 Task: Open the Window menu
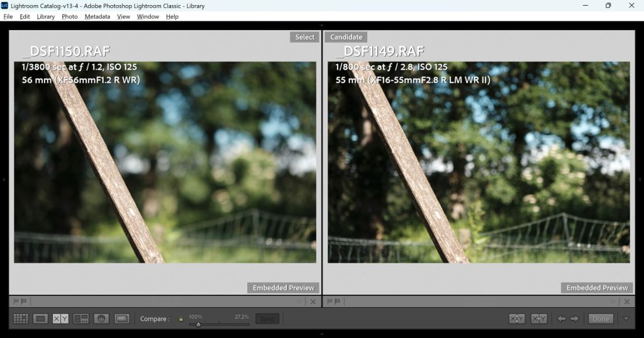click(x=148, y=16)
